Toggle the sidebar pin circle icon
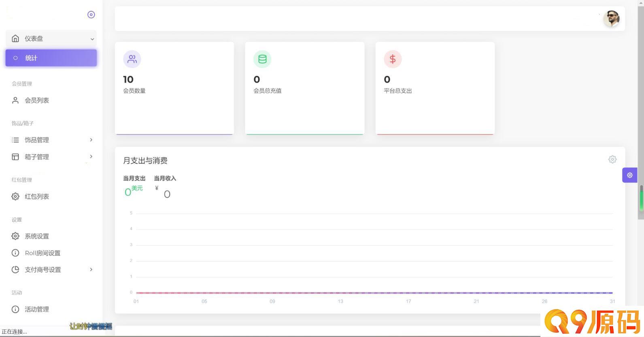Image resolution: width=644 pixels, height=337 pixels. [91, 15]
